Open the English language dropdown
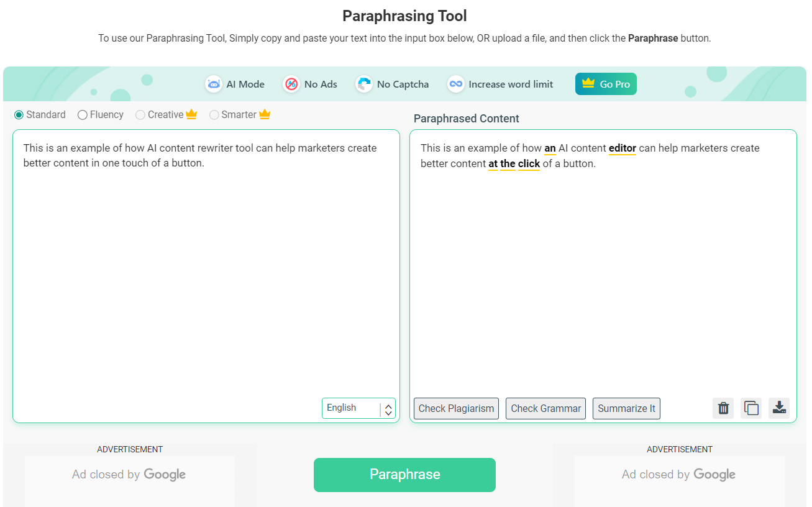Image resolution: width=812 pixels, height=507 pixels. (x=358, y=408)
